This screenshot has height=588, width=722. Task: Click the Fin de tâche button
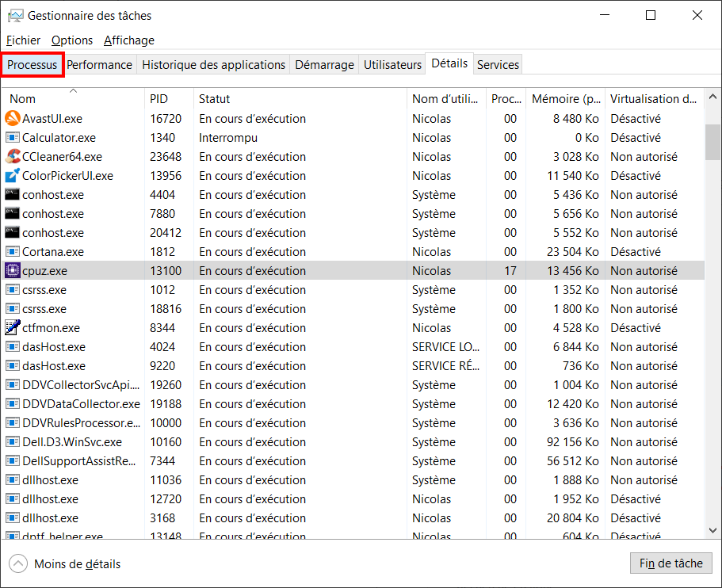pos(671,563)
